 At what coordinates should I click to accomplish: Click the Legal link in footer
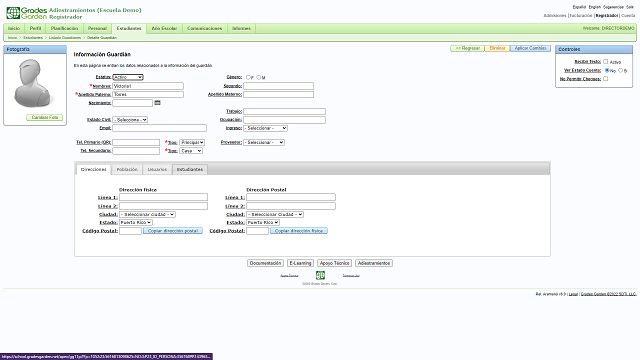coord(573,294)
